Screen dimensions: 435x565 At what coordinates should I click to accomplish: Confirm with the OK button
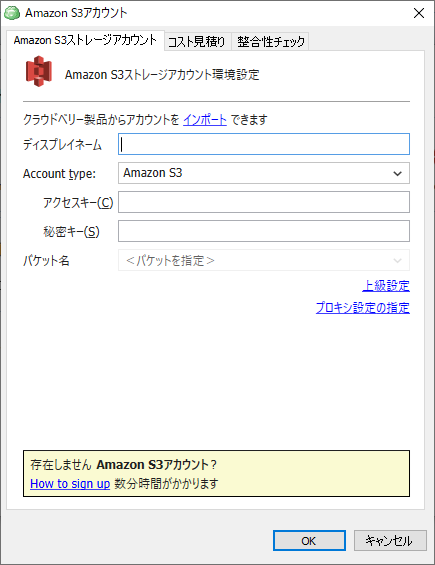(309, 540)
